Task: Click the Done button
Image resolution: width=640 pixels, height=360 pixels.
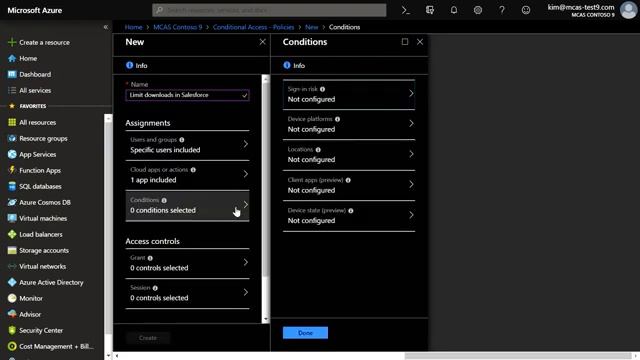Action: (305, 333)
